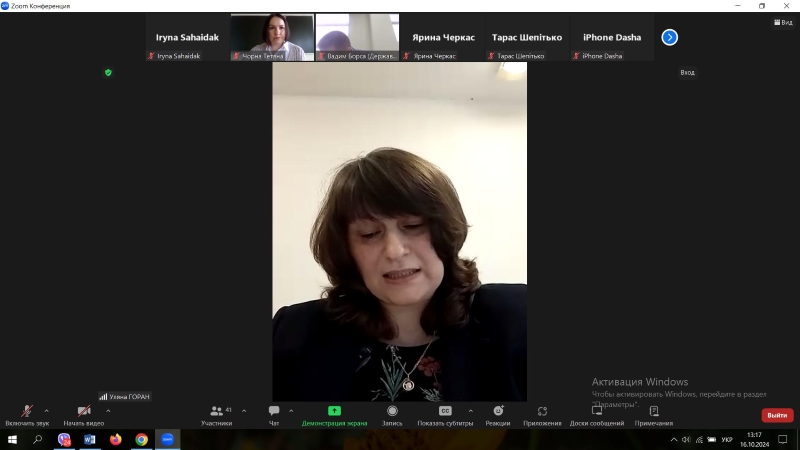
Task: Click green encryption shield icon
Action: 108,72
